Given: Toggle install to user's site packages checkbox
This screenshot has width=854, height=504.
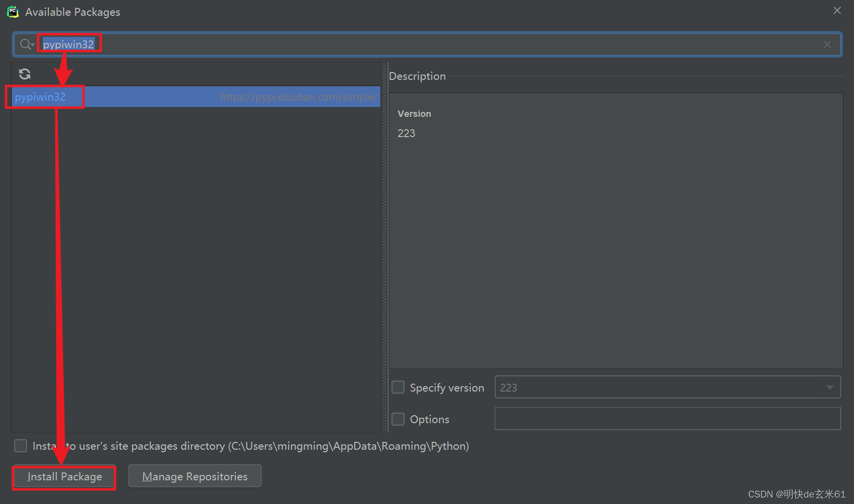Looking at the screenshot, I should 21,446.
